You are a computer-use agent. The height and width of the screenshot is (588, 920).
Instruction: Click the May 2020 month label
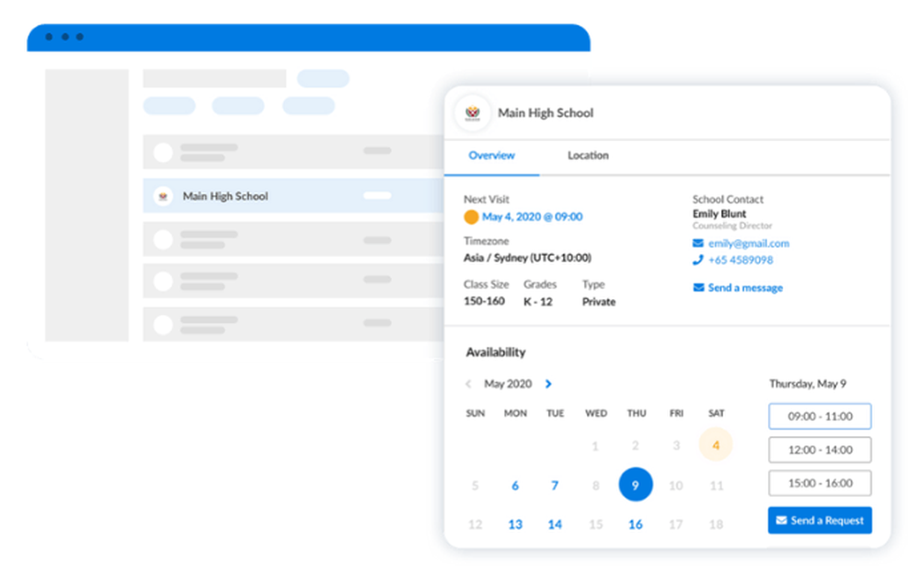(508, 384)
